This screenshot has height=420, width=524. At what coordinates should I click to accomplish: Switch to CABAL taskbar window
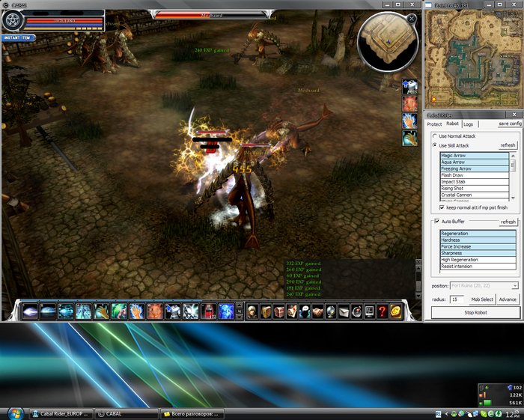(127, 414)
